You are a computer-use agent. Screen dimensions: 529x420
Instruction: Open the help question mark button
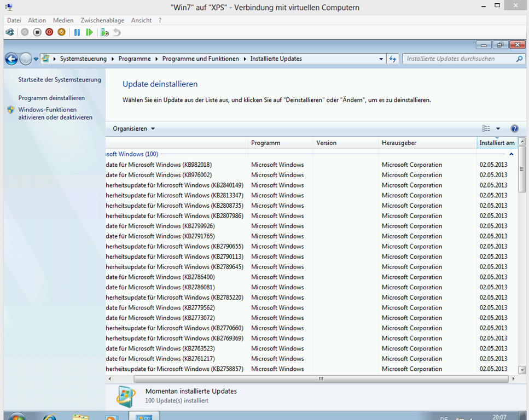coord(514,129)
